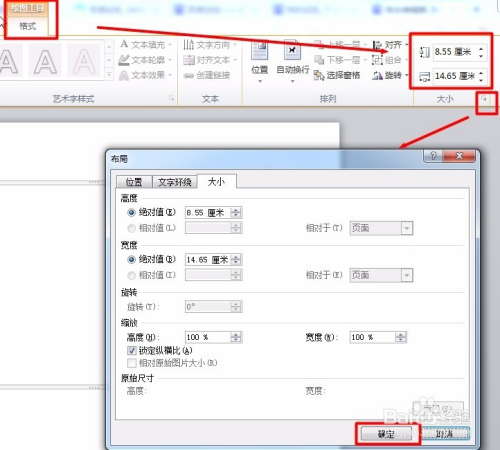This screenshot has height=450, width=500.
Task: Click the 取消 button
Action: (445, 434)
